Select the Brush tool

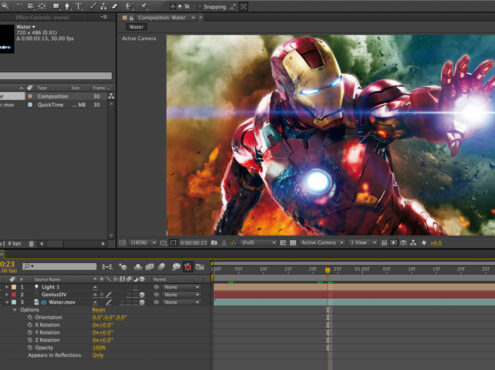coord(93,6)
